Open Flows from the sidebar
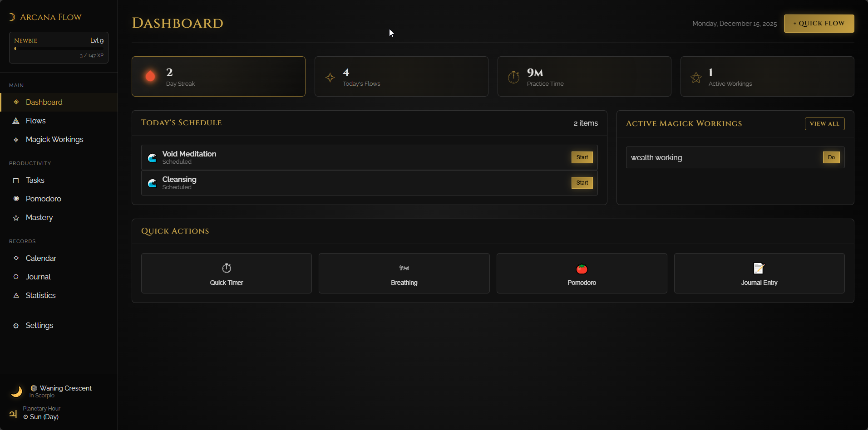Image resolution: width=868 pixels, height=430 pixels. click(x=35, y=121)
